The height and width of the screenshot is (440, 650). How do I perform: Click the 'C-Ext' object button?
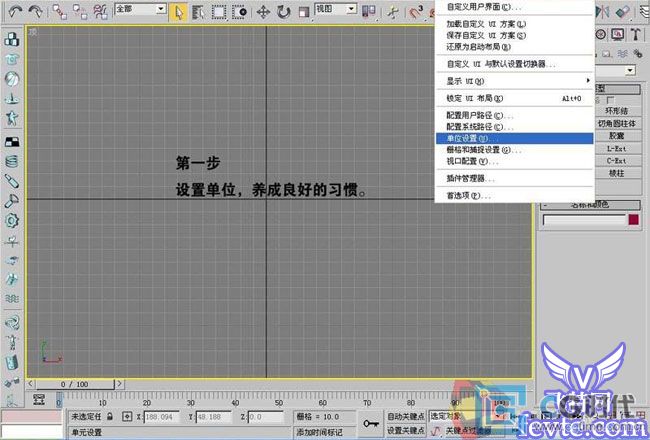click(x=616, y=160)
